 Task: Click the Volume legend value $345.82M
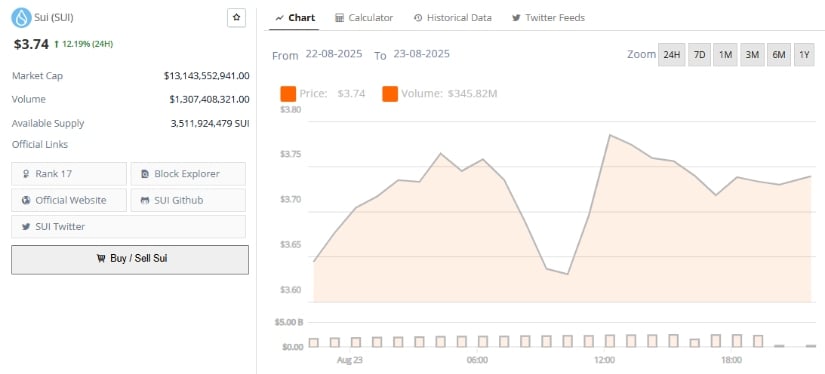click(x=472, y=94)
